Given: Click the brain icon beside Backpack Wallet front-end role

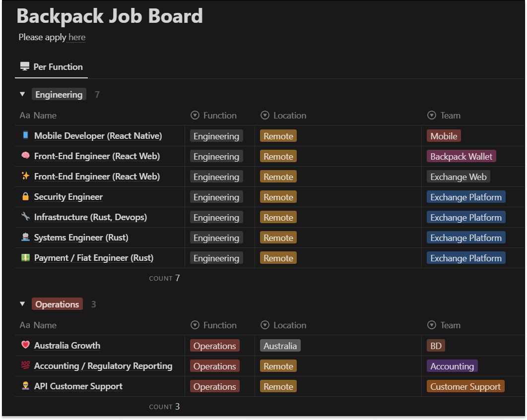Looking at the screenshot, I should point(25,155).
